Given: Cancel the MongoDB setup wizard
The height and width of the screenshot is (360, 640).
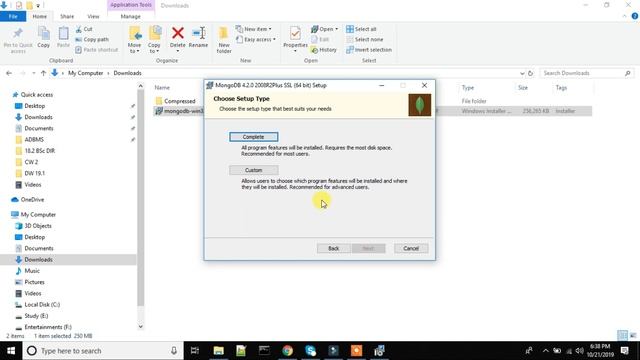Looking at the screenshot, I should click(411, 248).
